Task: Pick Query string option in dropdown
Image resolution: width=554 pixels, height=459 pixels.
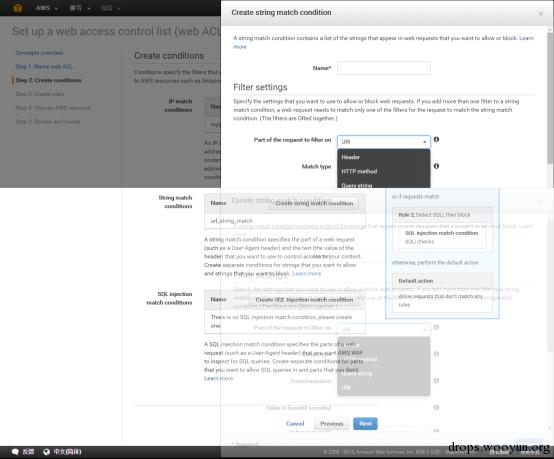Action: click(384, 184)
